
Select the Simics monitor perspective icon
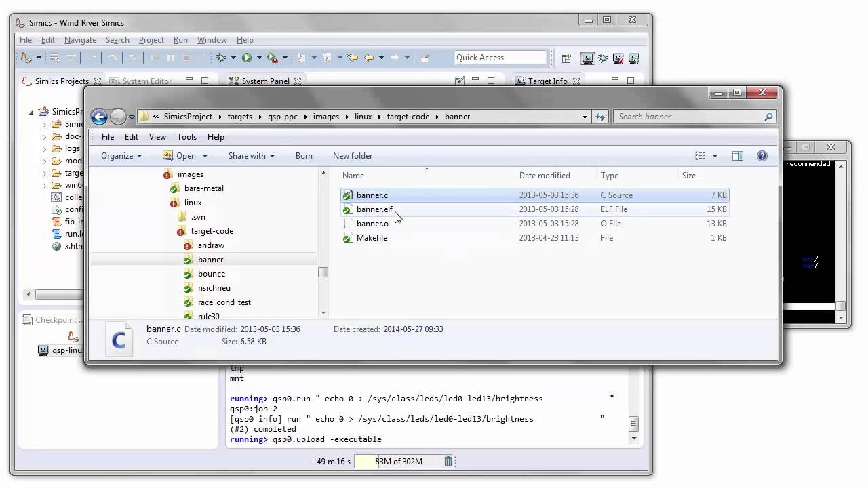587,58
